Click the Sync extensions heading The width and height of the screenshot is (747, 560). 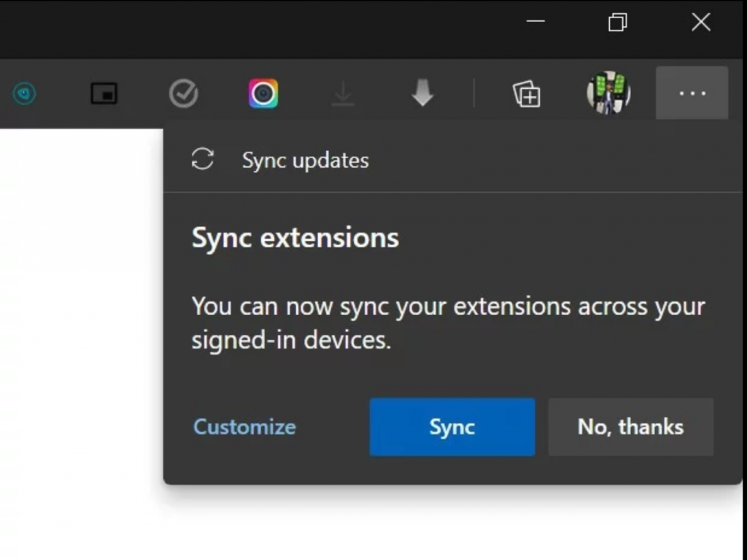pos(295,238)
